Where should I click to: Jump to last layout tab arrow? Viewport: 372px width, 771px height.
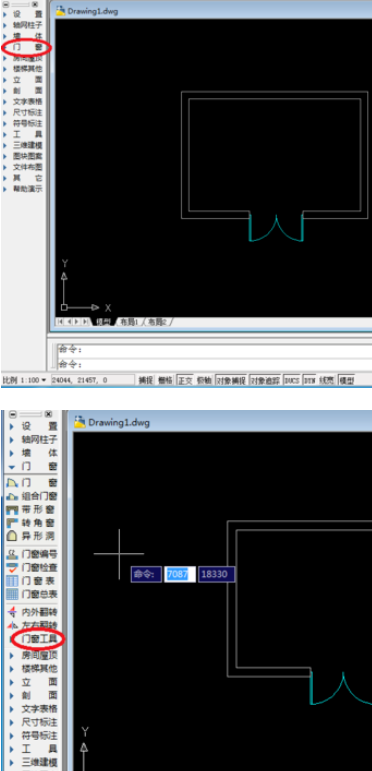[86, 322]
